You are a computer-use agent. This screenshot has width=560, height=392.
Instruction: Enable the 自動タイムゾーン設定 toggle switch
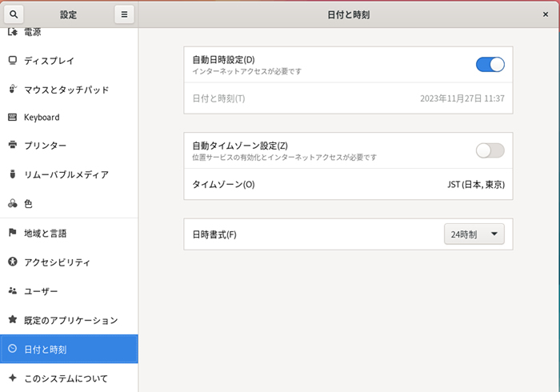490,150
